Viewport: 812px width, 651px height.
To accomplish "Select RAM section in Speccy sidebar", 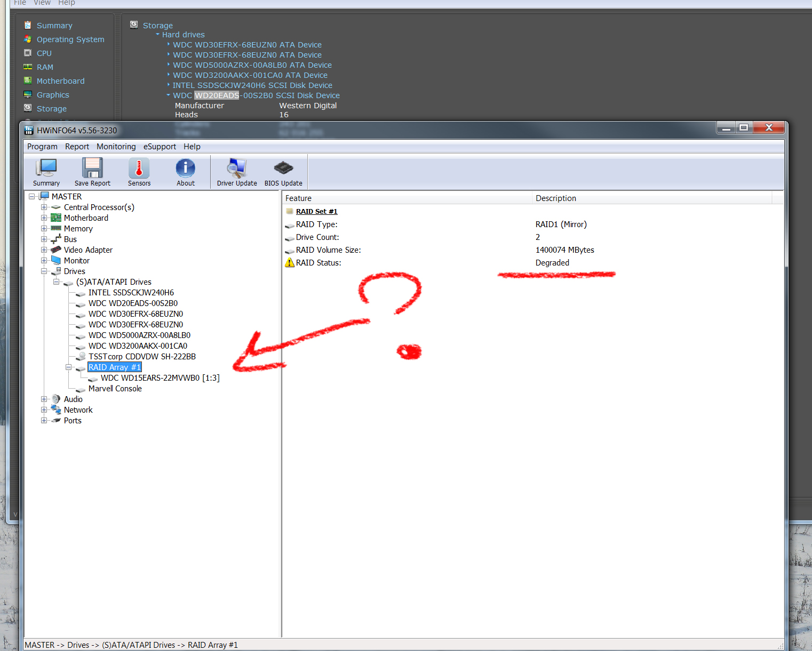I will pyautogui.click(x=45, y=67).
